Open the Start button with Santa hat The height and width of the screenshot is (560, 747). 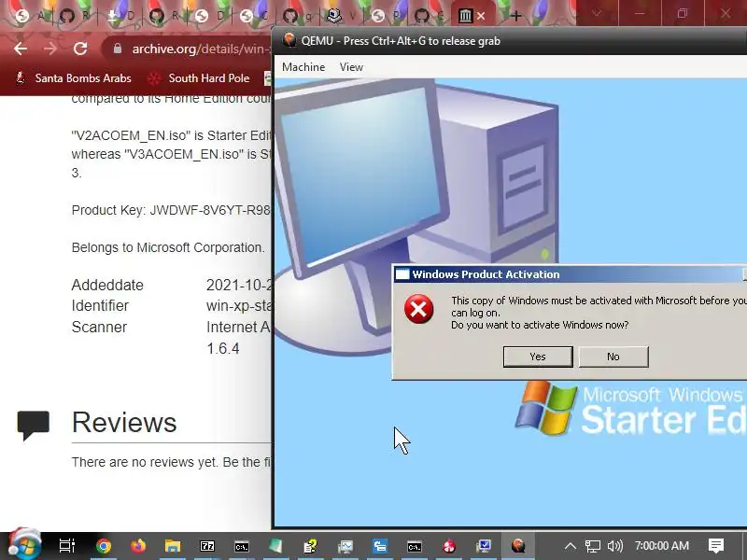(25, 544)
